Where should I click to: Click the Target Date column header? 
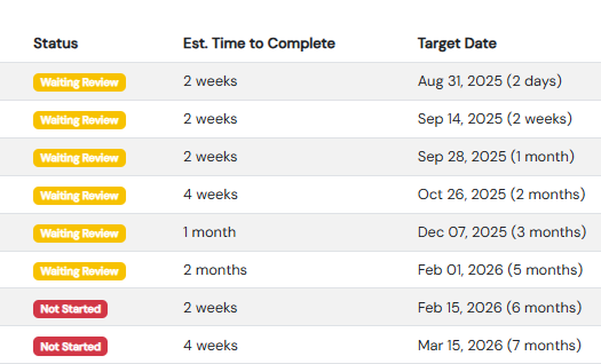tap(457, 43)
